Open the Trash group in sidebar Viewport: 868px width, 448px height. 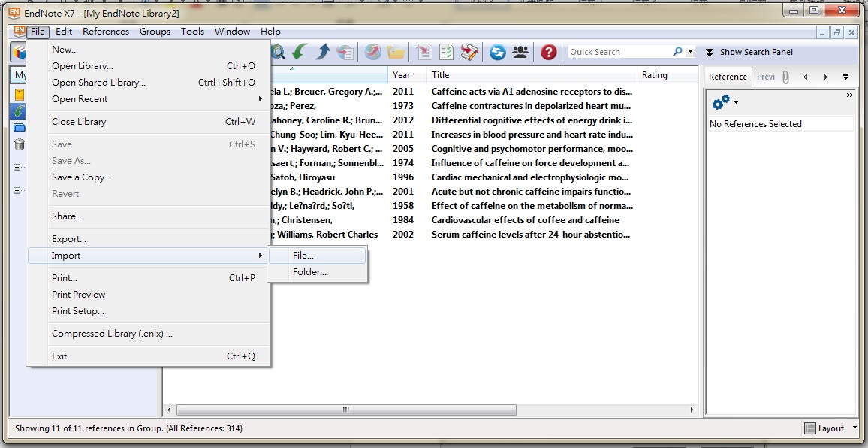pos(19,145)
